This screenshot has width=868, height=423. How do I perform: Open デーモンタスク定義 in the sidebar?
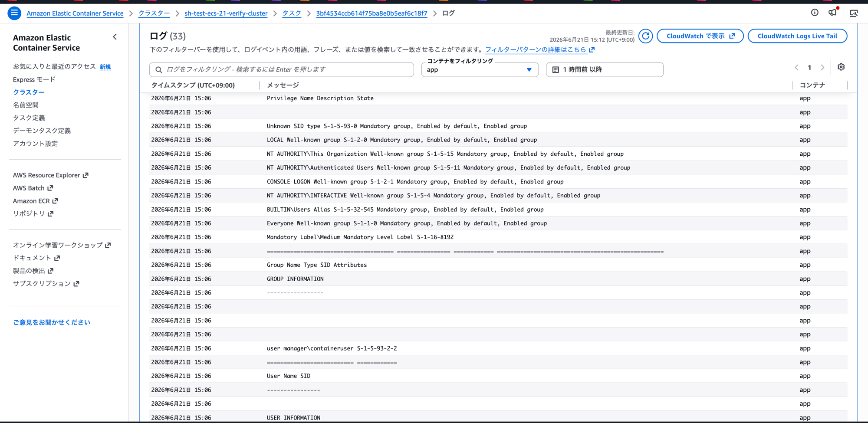42,131
